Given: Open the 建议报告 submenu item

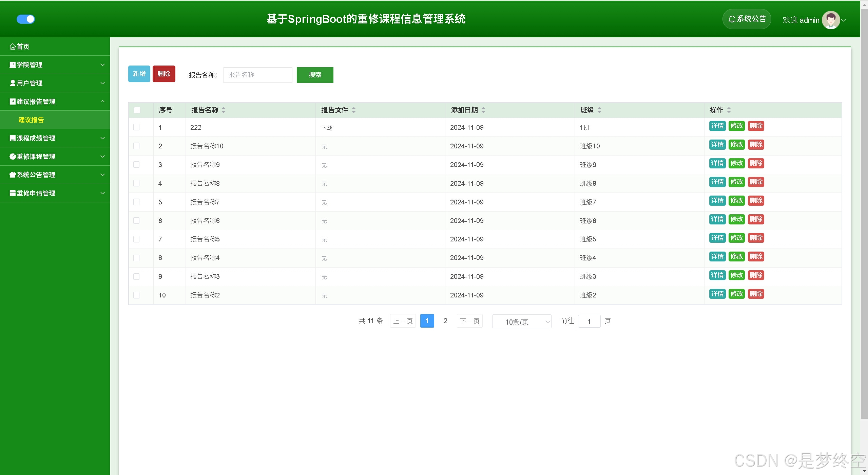Looking at the screenshot, I should pyautogui.click(x=31, y=120).
